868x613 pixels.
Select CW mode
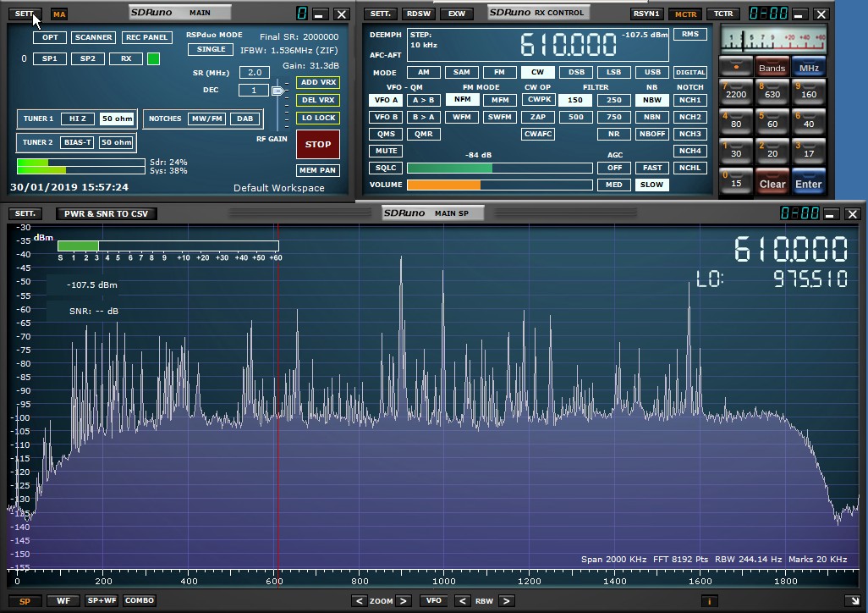537,72
